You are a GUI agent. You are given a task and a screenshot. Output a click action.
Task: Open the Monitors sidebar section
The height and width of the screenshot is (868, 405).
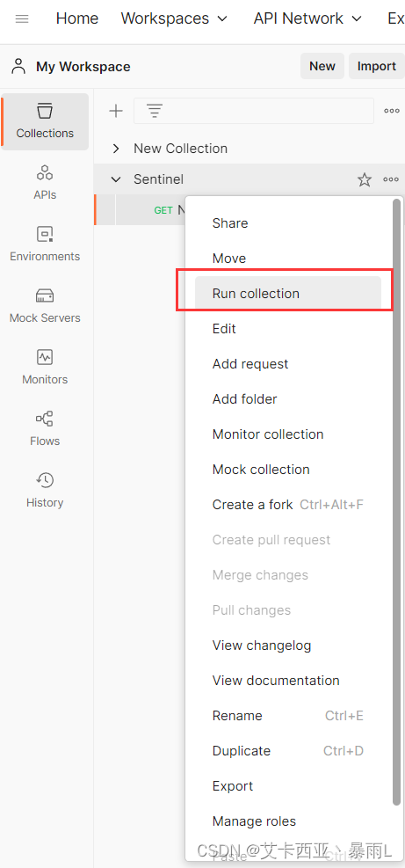pyautogui.click(x=45, y=367)
